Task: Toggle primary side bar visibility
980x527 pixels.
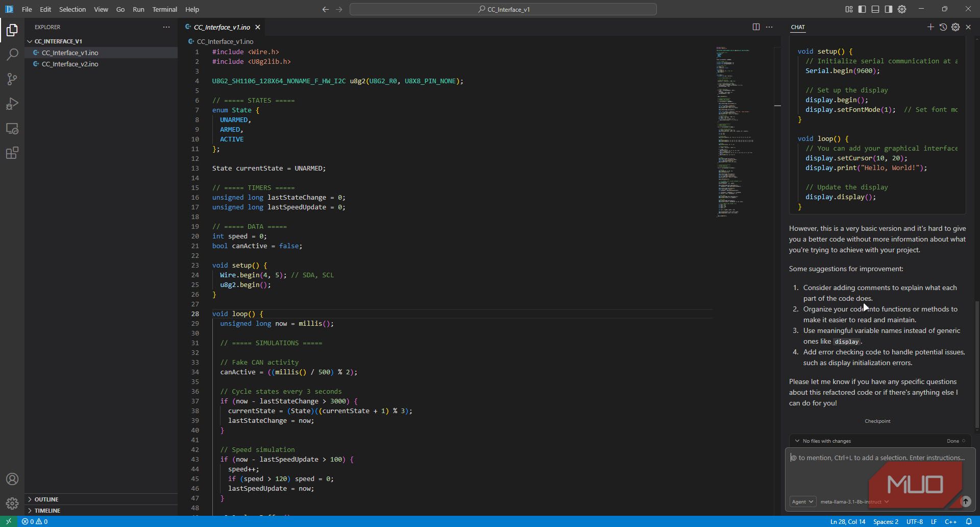Action: (x=862, y=9)
